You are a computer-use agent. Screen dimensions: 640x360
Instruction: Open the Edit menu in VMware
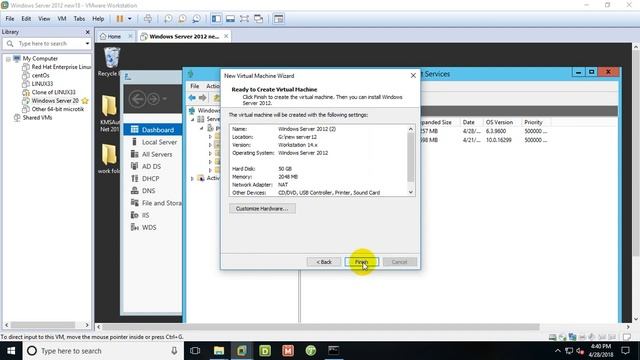[x=26, y=19]
